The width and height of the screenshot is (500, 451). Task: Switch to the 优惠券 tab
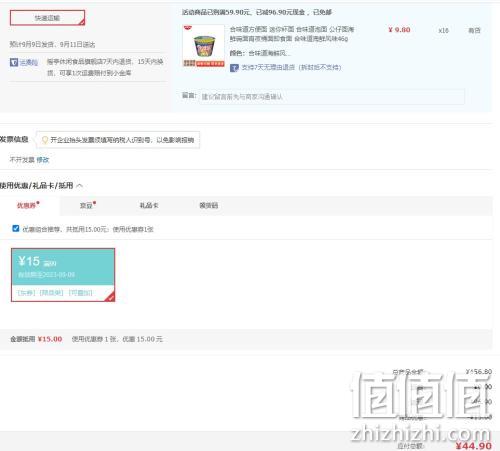point(28,205)
